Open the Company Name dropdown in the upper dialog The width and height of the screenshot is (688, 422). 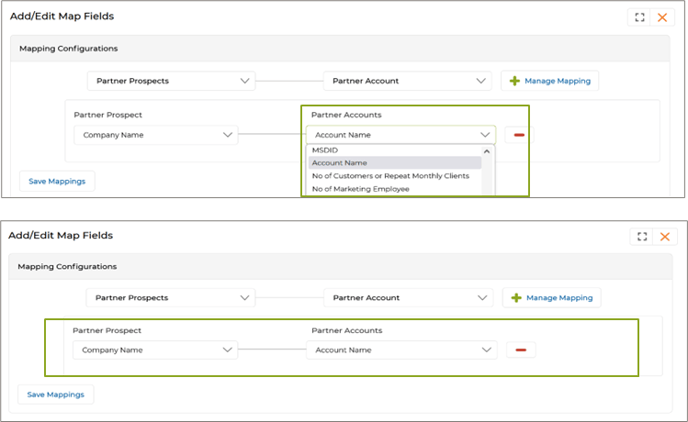click(156, 134)
